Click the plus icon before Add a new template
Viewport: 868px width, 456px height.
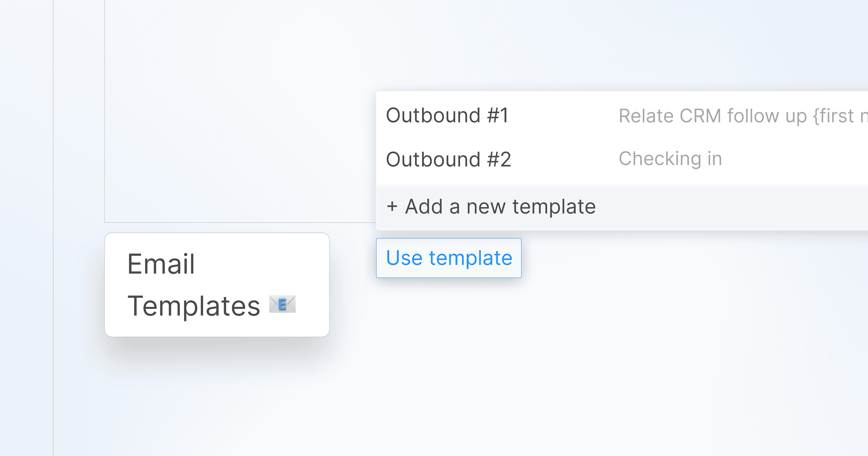(392, 206)
